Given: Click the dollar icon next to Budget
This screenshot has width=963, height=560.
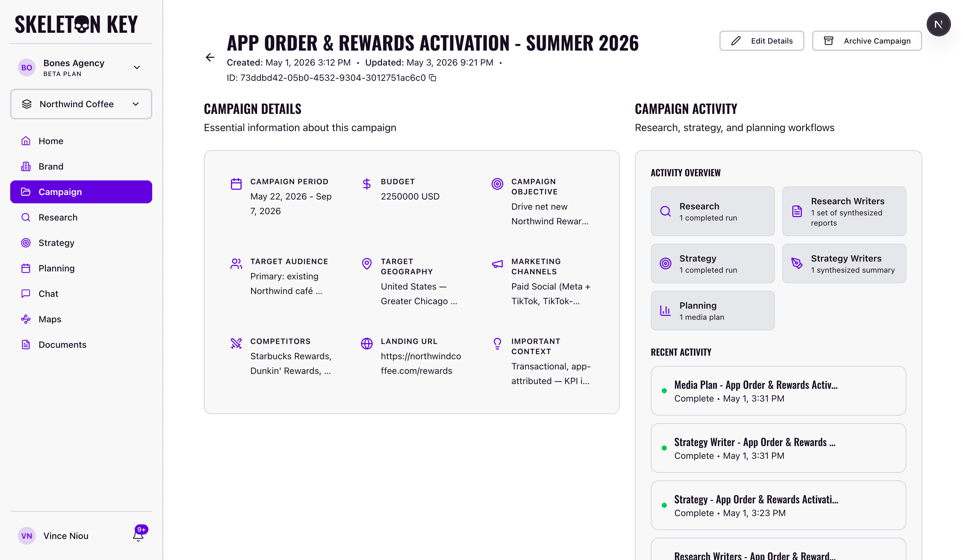Looking at the screenshot, I should pyautogui.click(x=367, y=184).
